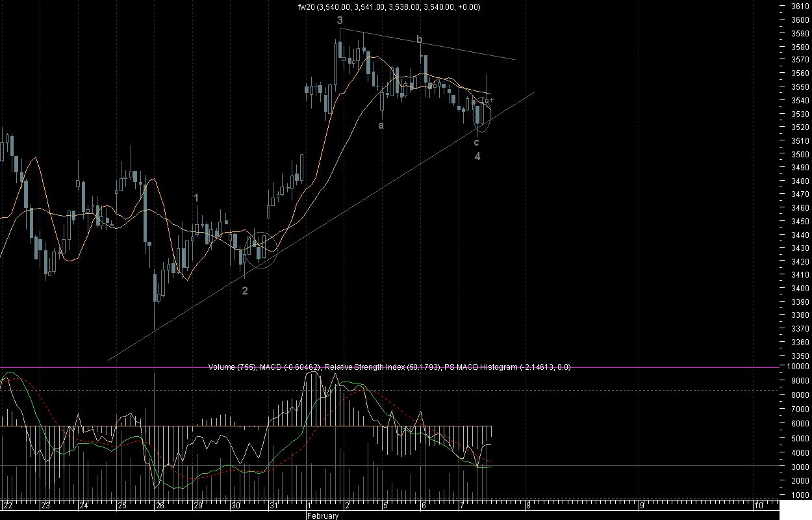812x520 pixels.
Task: Click the indicator pane title with MACD text
Action: tap(389, 367)
